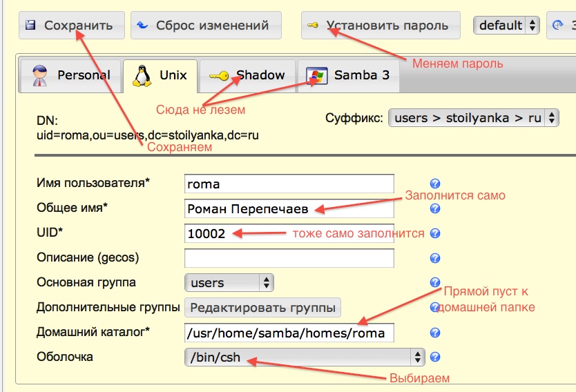Click into the Домашний каталог input field
This screenshot has height=392, width=576.
click(289, 333)
